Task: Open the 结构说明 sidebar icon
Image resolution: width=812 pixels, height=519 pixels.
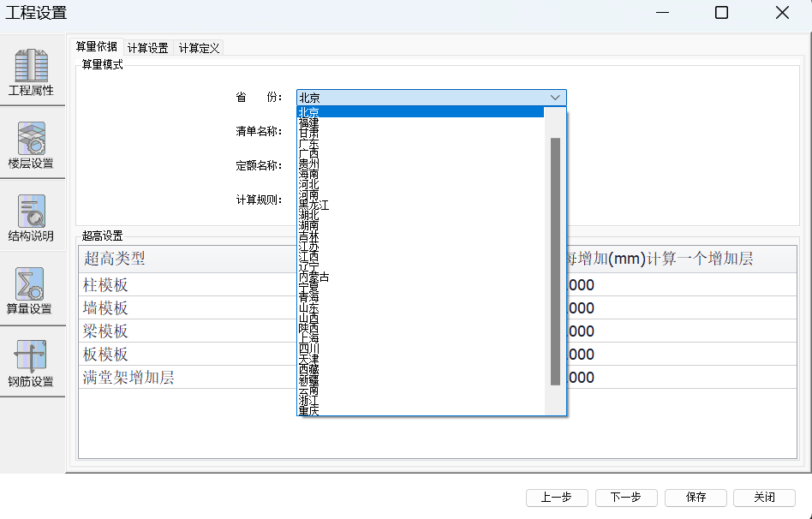Action: point(32,218)
